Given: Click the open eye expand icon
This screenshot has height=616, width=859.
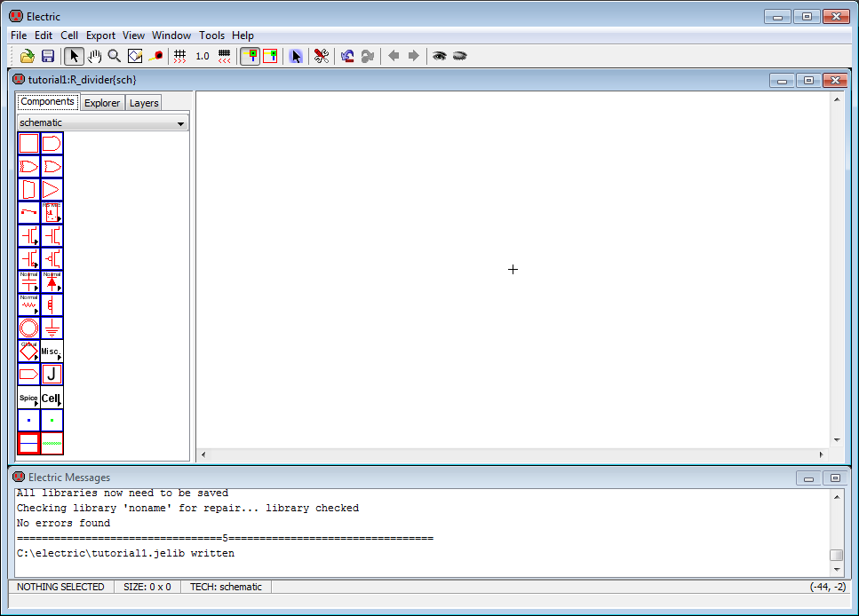Looking at the screenshot, I should 440,56.
